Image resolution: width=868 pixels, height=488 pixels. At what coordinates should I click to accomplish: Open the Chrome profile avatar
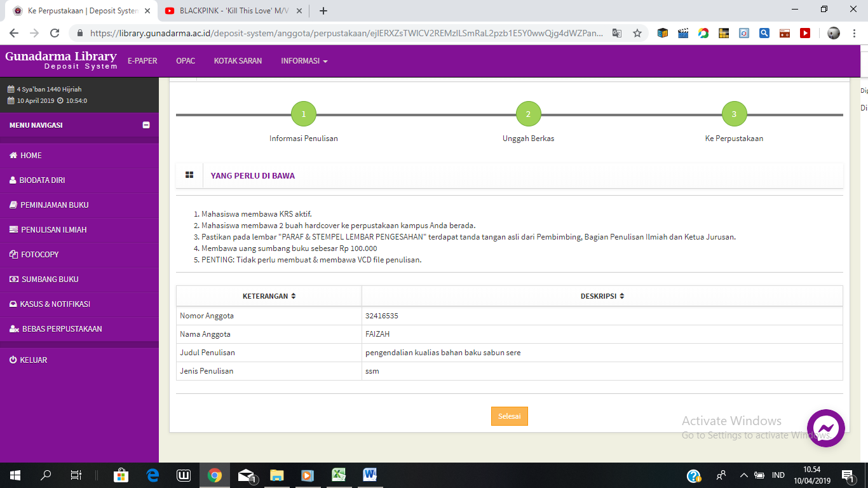point(834,33)
